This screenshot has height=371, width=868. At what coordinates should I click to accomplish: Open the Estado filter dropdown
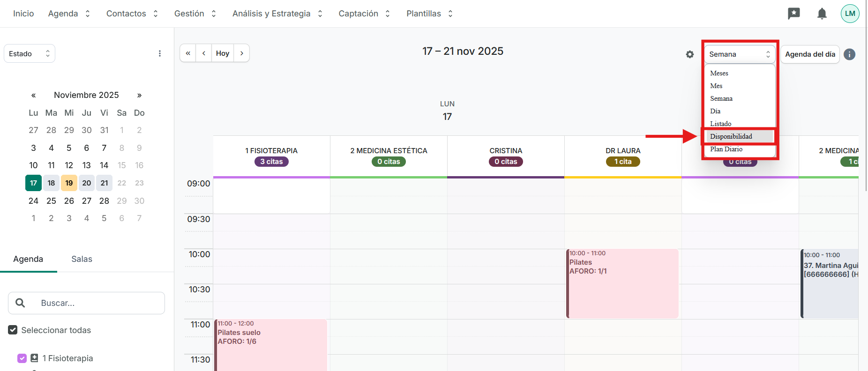click(29, 53)
